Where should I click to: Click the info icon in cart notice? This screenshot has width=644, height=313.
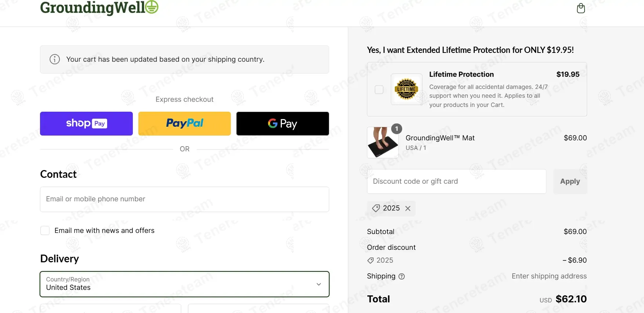click(55, 59)
